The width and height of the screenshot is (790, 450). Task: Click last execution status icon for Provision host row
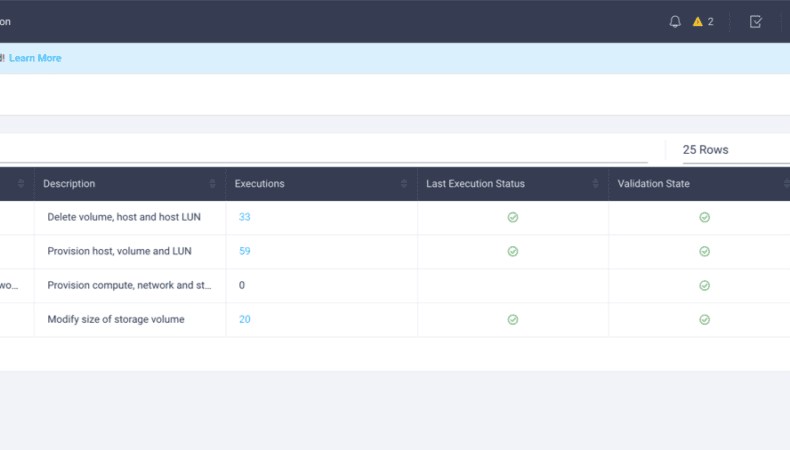tap(512, 251)
